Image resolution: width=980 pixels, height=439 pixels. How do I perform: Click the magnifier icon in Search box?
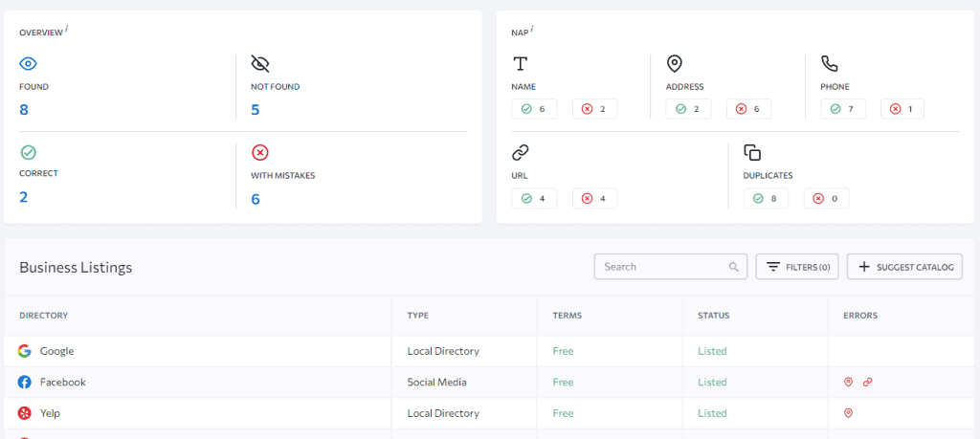point(734,267)
